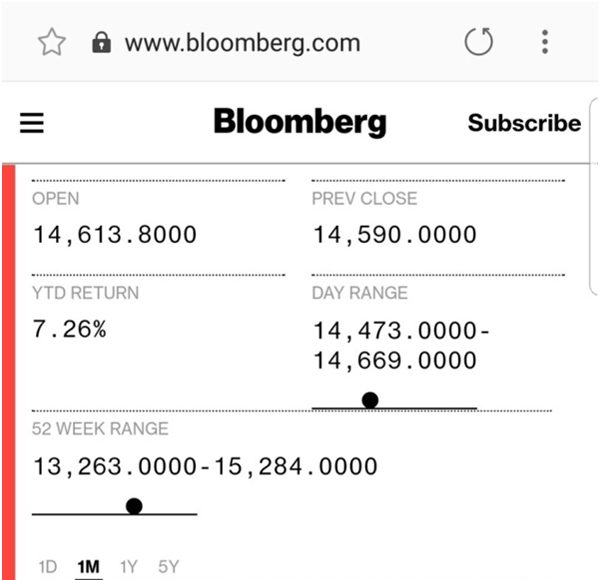Open the browser three-dot menu
The width and height of the screenshot is (600, 580).
pos(545,42)
